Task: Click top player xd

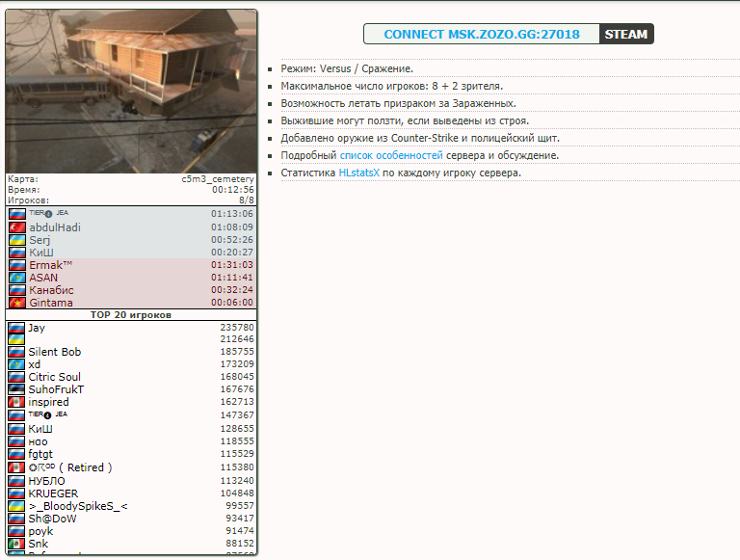Action: click(35, 364)
